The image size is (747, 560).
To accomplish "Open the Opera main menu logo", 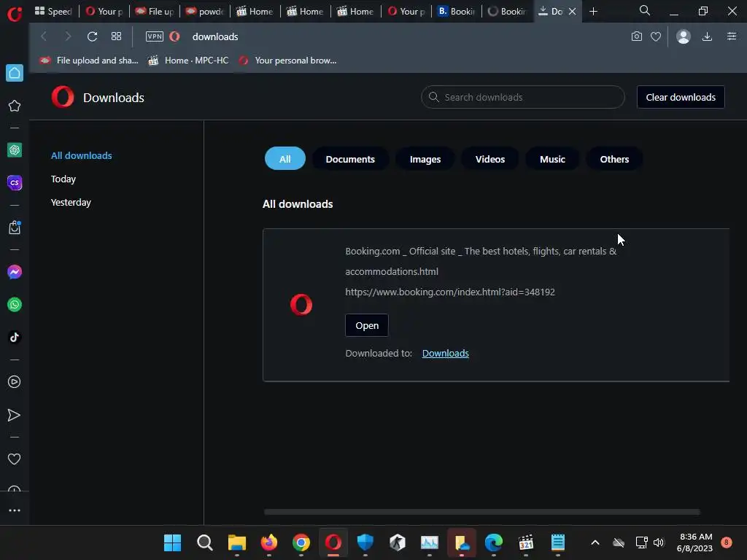I will coord(15,13).
